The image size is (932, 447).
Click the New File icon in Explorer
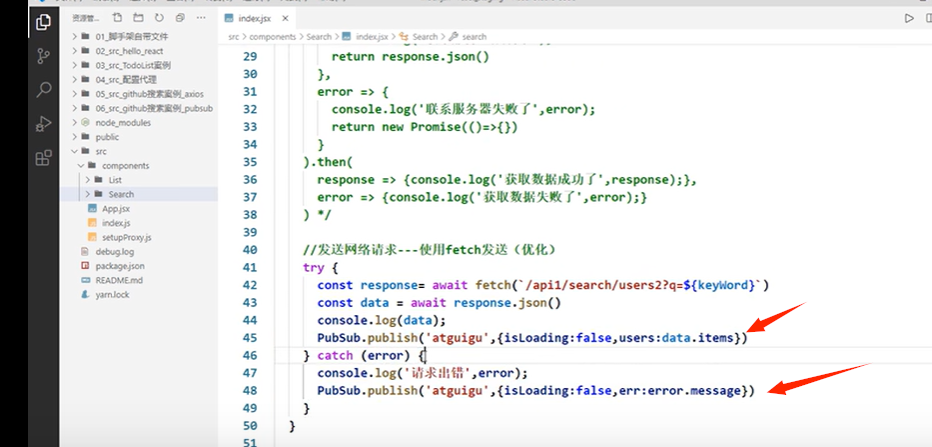(x=118, y=18)
